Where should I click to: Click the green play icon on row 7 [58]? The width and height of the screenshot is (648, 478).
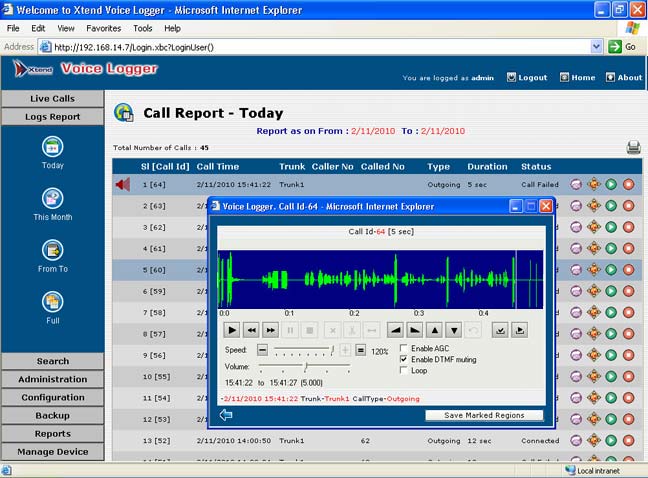click(611, 312)
